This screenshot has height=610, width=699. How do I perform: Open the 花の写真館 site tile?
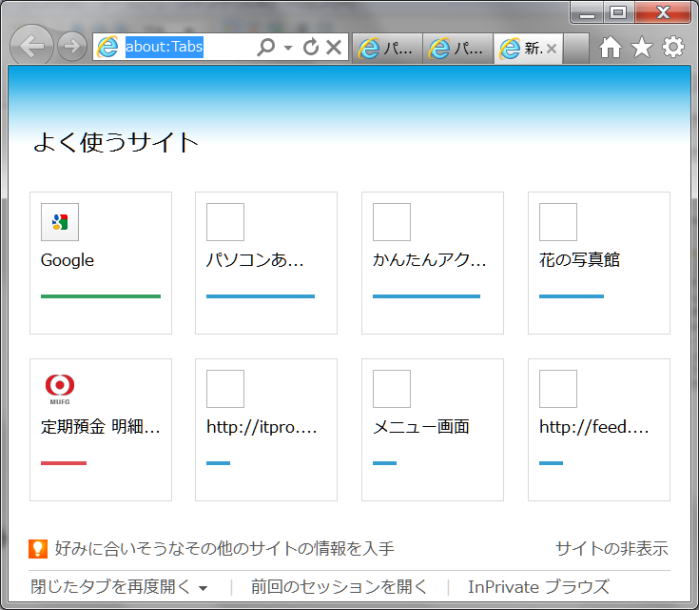pyautogui.click(x=599, y=263)
